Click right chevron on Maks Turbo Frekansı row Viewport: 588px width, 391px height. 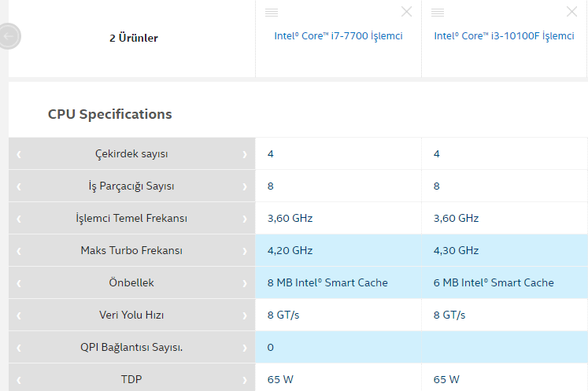point(245,251)
